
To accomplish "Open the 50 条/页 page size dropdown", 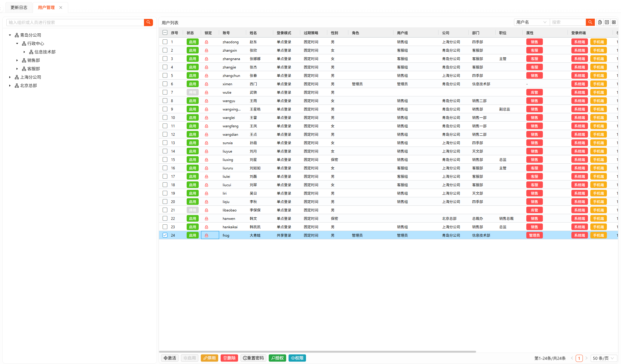I will (603, 358).
